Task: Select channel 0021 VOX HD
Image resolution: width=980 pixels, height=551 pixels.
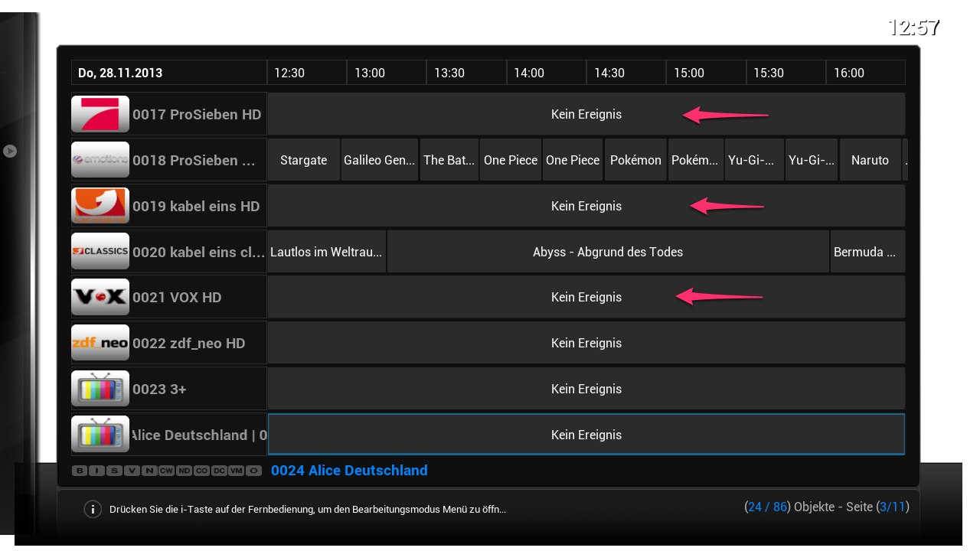Action: click(168, 297)
